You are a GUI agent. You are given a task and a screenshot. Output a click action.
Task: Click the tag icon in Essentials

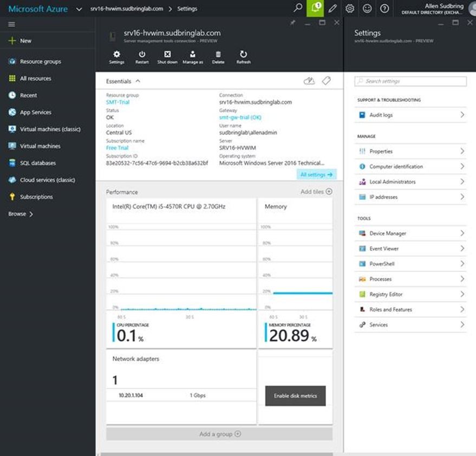[x=327, y=81]
